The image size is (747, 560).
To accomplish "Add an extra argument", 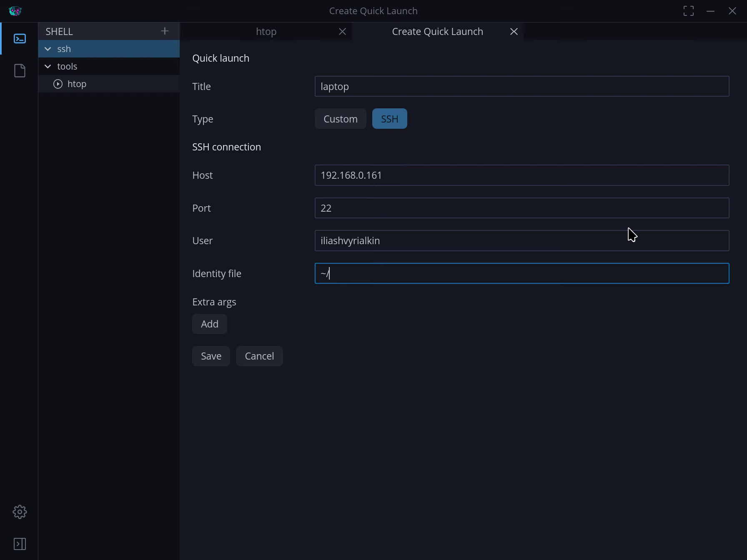I will point(210,324).
